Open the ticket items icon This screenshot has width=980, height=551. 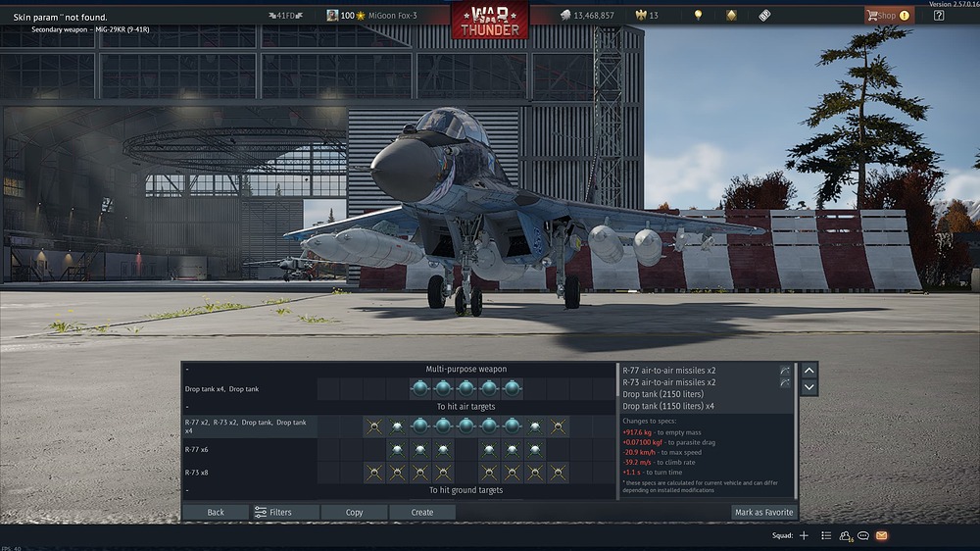click(764, 15)
